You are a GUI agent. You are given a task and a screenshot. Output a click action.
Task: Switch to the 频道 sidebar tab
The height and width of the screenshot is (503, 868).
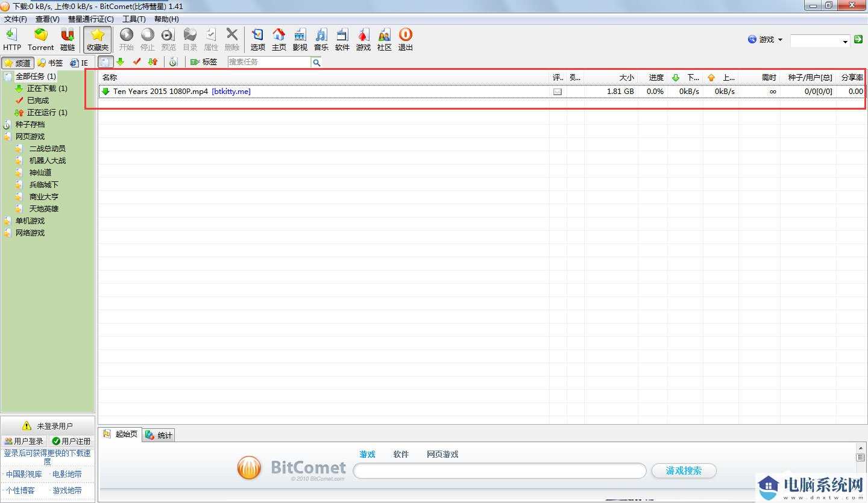(x=17, y=63)
